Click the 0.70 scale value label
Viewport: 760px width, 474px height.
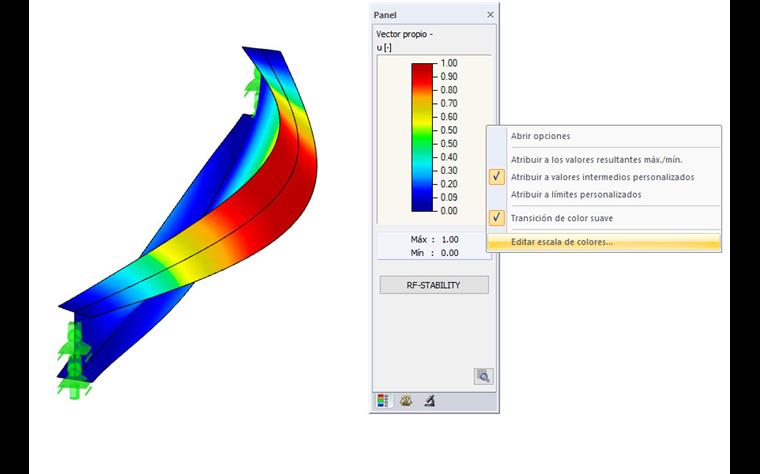click(449, 103)
